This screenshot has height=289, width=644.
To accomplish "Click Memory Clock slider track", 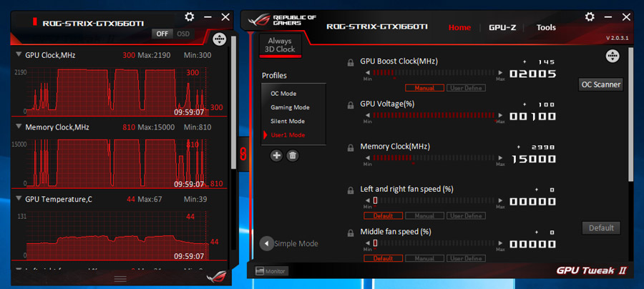I will coord(434,158).
